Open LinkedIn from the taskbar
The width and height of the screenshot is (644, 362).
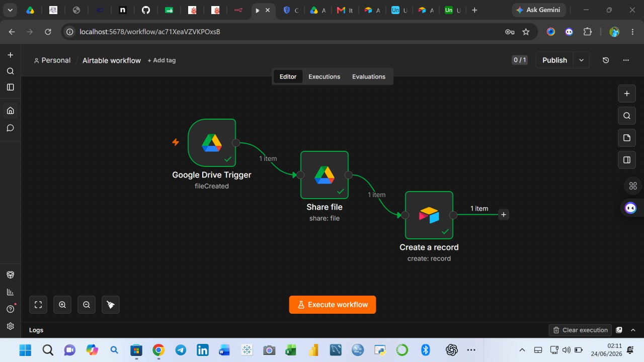tap(203, 350)
